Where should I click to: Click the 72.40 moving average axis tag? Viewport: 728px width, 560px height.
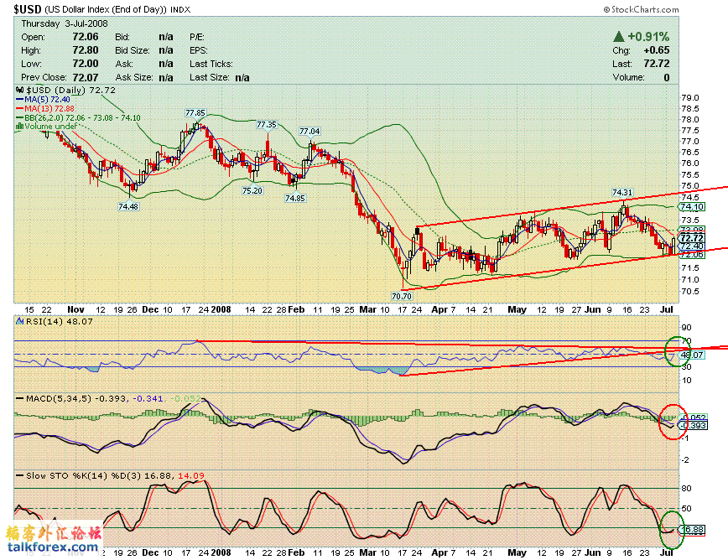click(692, 246)
